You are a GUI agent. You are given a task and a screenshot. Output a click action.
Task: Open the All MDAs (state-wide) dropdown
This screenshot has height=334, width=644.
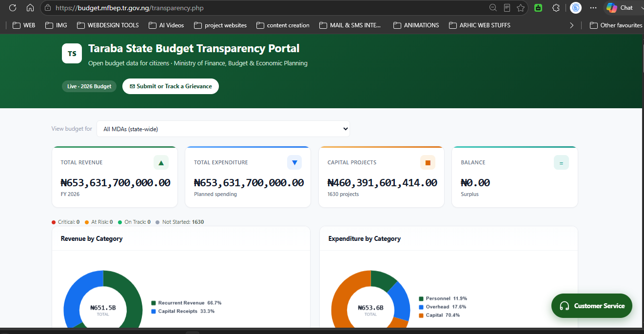223,129
